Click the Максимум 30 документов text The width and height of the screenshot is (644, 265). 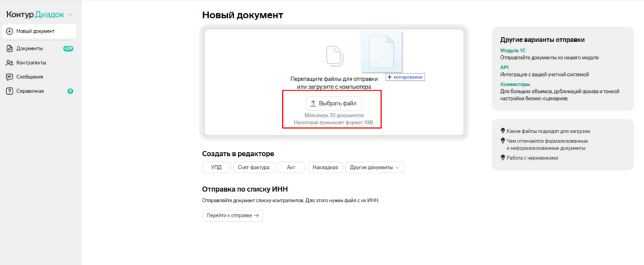click(x=334, y=116)
